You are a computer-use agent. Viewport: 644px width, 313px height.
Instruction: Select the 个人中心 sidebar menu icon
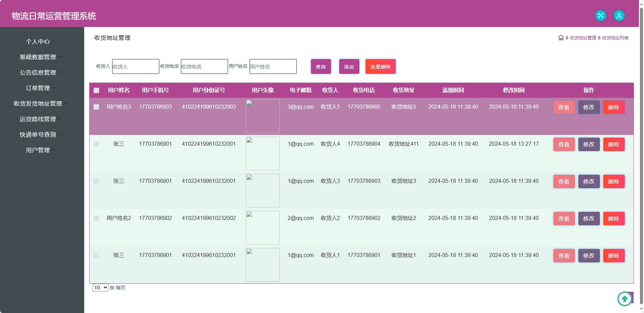pos(38,41)
